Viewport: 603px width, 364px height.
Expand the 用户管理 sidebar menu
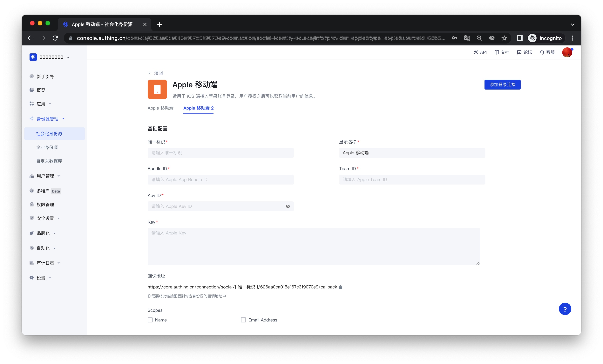tap(45, 176)
